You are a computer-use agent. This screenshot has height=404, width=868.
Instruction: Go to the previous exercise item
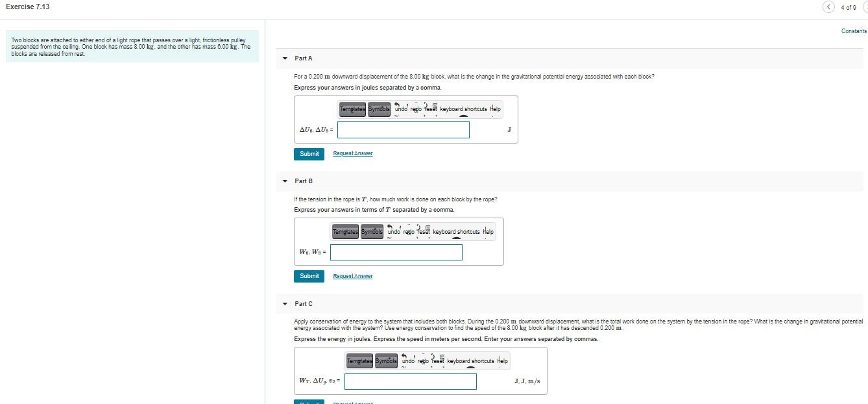click(829, 6)
